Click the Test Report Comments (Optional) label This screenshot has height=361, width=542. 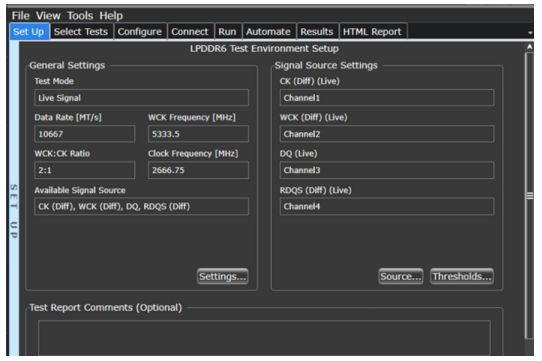(x=105, y=307)
